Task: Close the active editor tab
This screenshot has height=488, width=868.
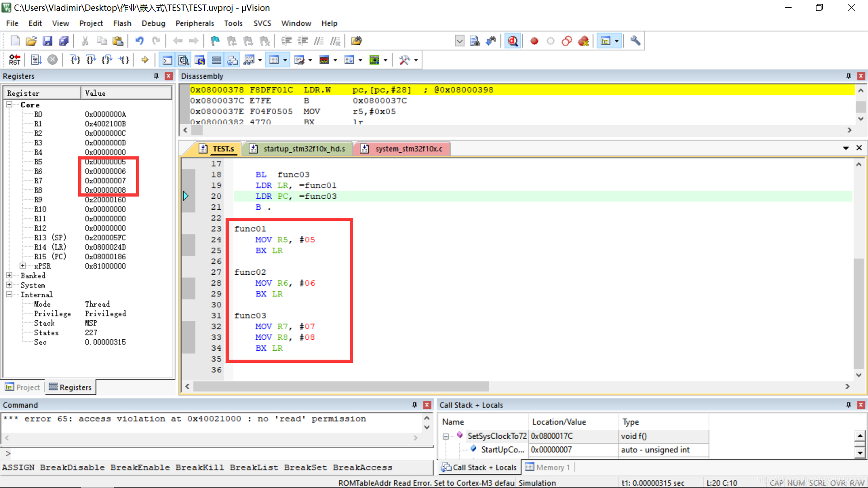Action: 859,148
